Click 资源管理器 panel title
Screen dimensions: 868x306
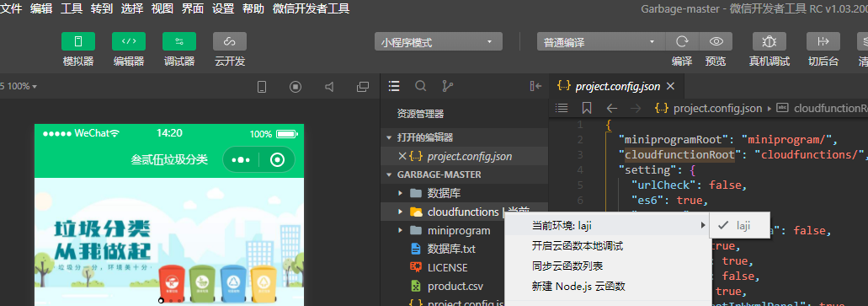coord(420,114)
